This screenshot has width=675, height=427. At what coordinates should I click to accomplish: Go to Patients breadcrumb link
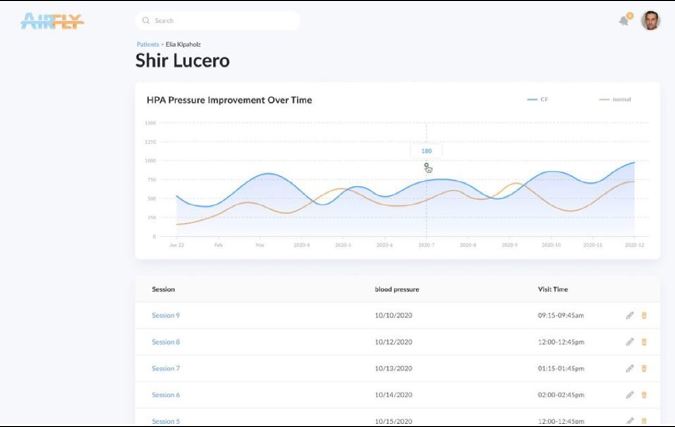pyautogui.click(x=147, y=44)
